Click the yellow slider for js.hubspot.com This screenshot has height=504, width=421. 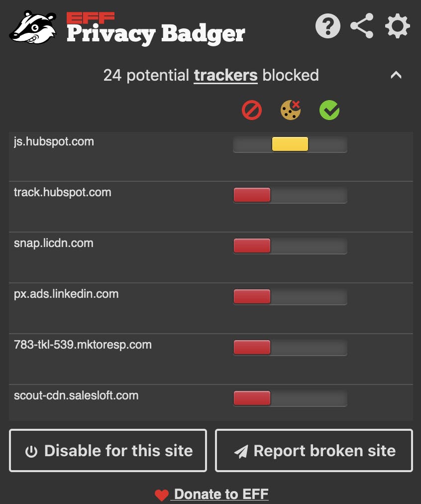[290, 144]
